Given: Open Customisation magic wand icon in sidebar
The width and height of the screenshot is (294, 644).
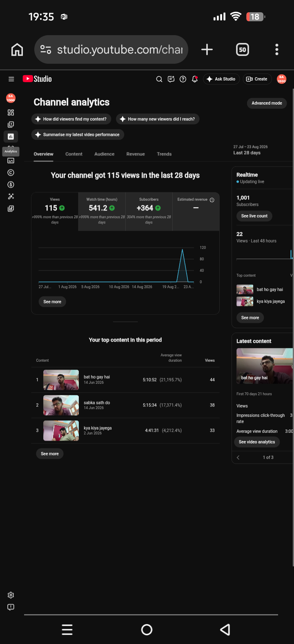Looking at the screenshot, I should coord(11,197).
